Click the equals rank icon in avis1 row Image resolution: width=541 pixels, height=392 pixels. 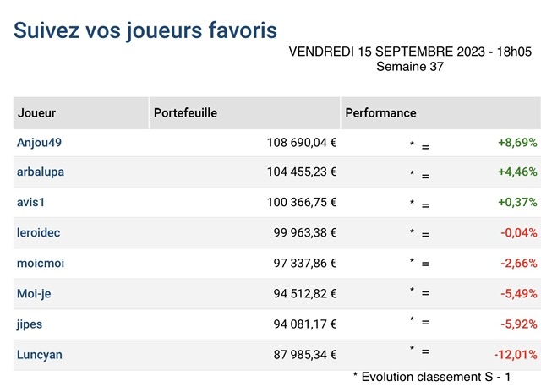click(425, 205)
